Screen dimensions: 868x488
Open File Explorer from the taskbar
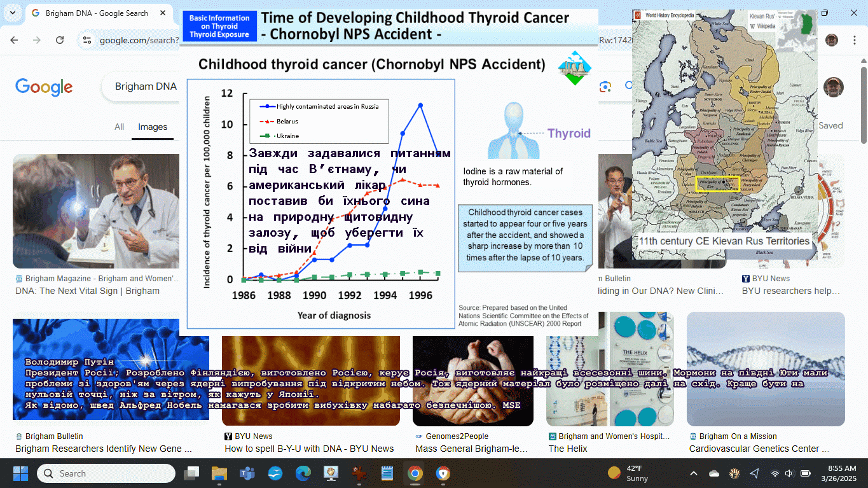pyautogui.click(x=219, y=473)
